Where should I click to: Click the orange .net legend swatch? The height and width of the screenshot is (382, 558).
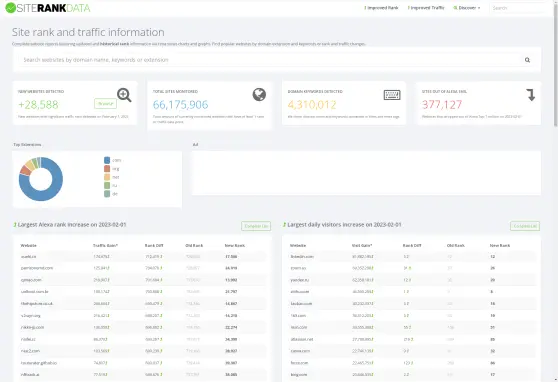[x=107, y=177]
